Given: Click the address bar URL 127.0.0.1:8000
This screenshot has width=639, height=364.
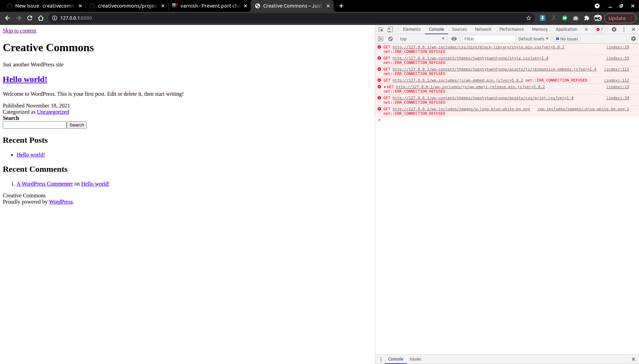Looking at the screenshot, I should pos(76,18).
